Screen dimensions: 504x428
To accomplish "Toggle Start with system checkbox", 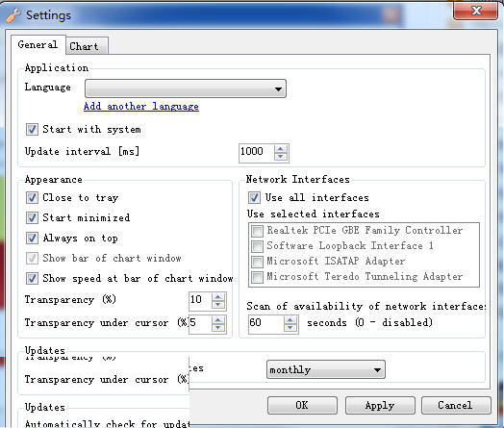I will coord(32,130).
